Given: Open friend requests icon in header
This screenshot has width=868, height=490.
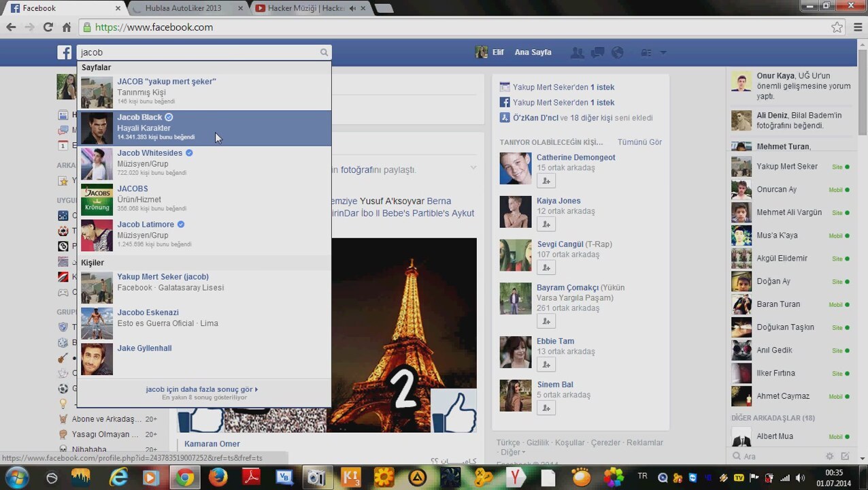Looking at the screenshot, I should coord(577,52).
